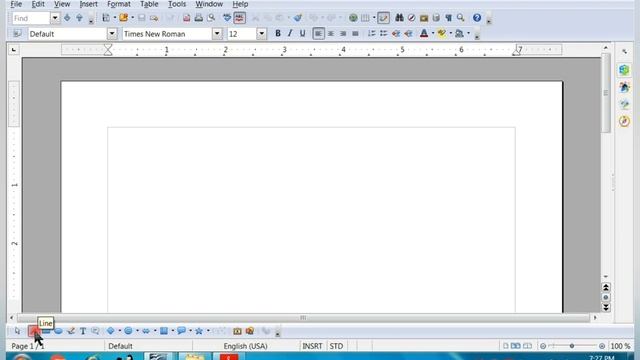Toggle INSRT insert mode in status bar

click(312, 346)
